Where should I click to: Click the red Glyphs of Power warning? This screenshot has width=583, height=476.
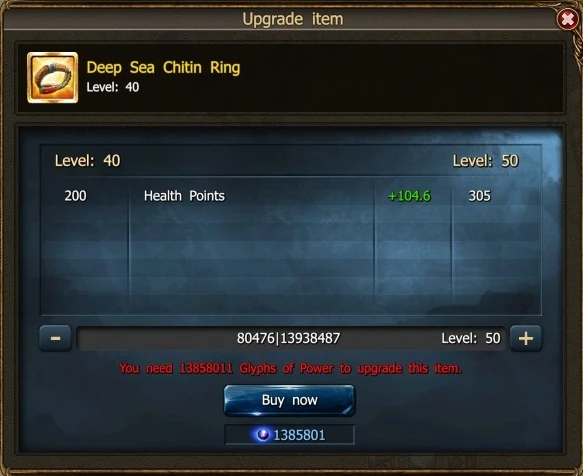(x=290, y=369)
